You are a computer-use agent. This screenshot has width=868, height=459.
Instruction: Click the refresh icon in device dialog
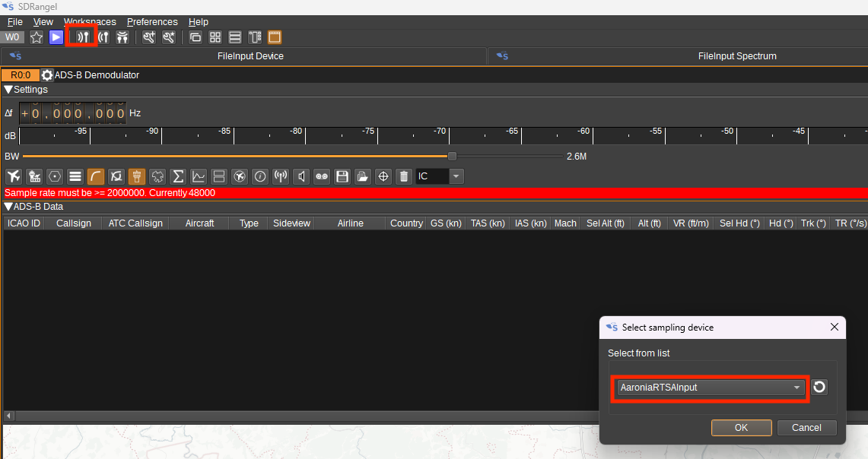pyautogui.click(x=819, y=388)
